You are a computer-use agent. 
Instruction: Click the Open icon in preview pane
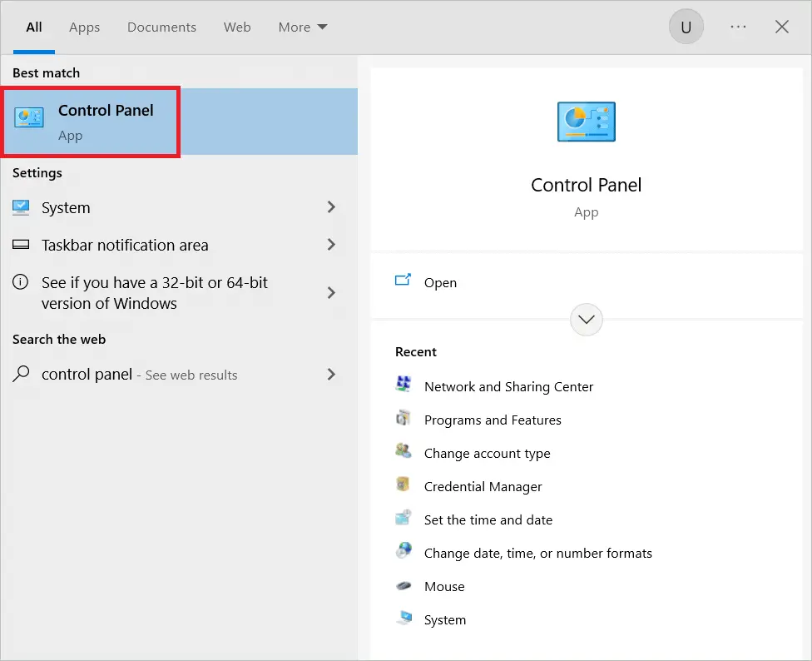pos(403,281)
